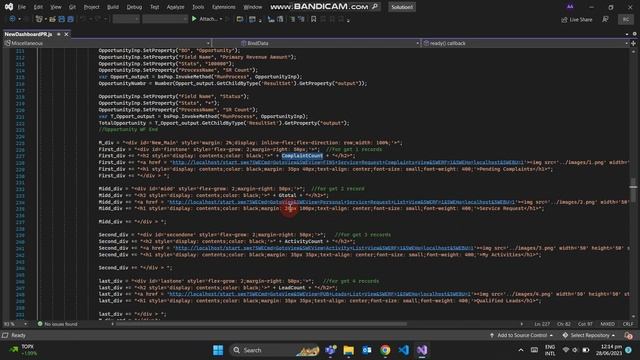
Task: Open the Git menu
Action: coord(72,7)
